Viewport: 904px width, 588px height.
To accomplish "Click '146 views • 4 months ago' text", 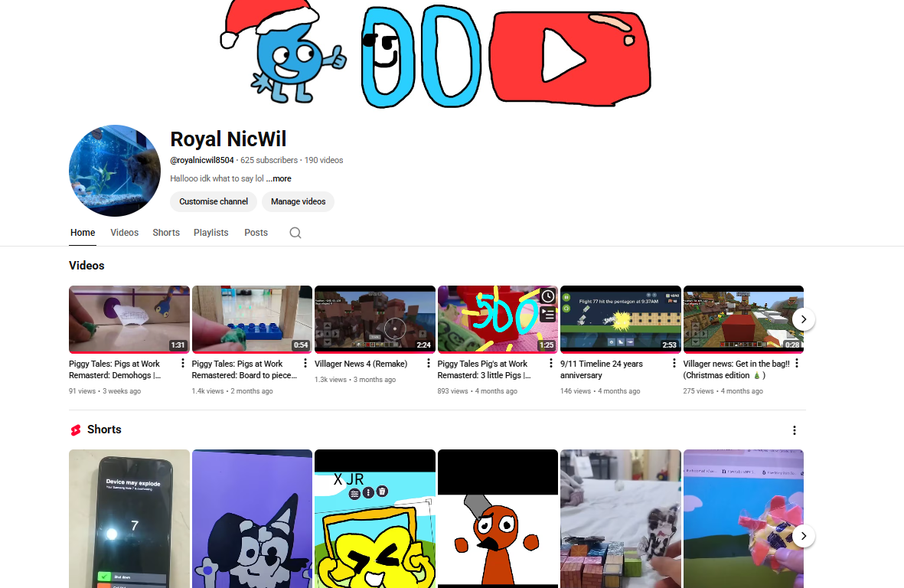I will [600, 390].
